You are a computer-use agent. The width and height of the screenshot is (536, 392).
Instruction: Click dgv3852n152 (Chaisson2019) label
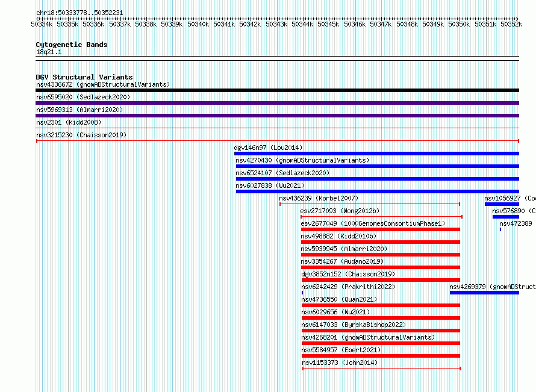coord(348,274)
